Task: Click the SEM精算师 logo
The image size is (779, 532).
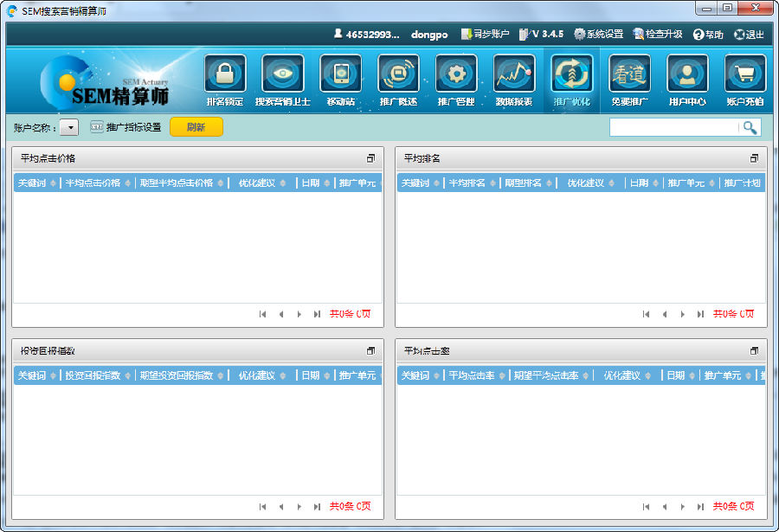Action: point(105,82)
